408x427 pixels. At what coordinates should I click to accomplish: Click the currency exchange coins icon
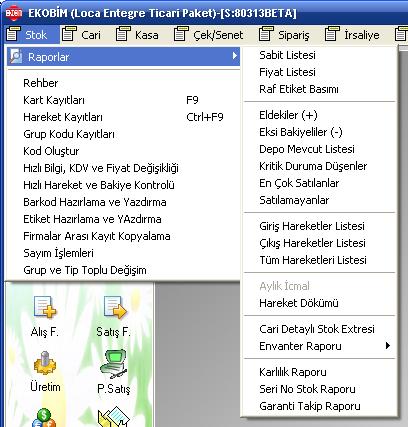click(44, 418)
